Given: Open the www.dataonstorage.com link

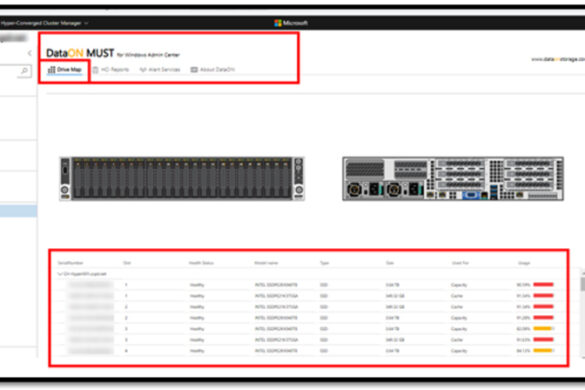Looking at the screenshot, I should point(558,59).
